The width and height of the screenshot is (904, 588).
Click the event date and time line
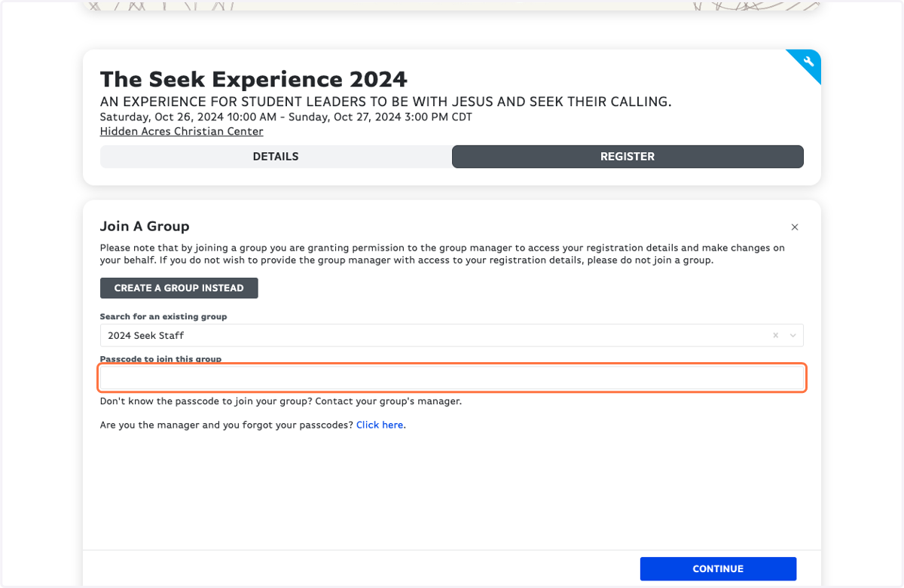(x=286, y=117)
